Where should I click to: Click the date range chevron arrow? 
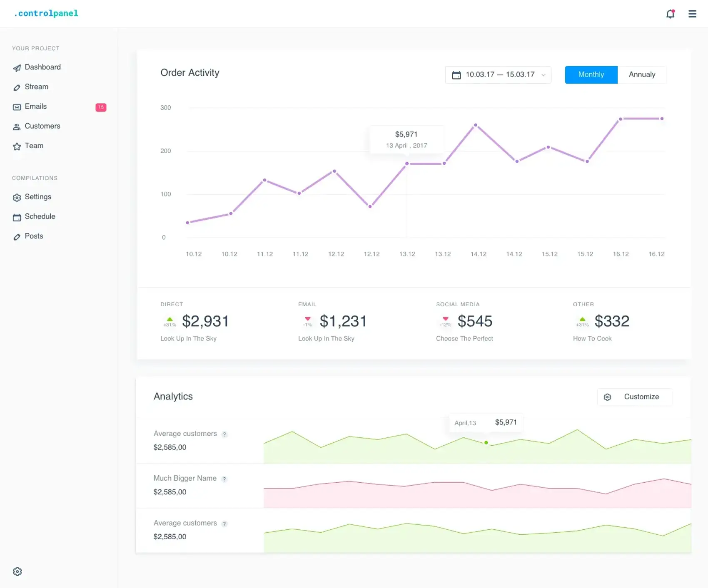pyautogui.click(x=543, y=75)
